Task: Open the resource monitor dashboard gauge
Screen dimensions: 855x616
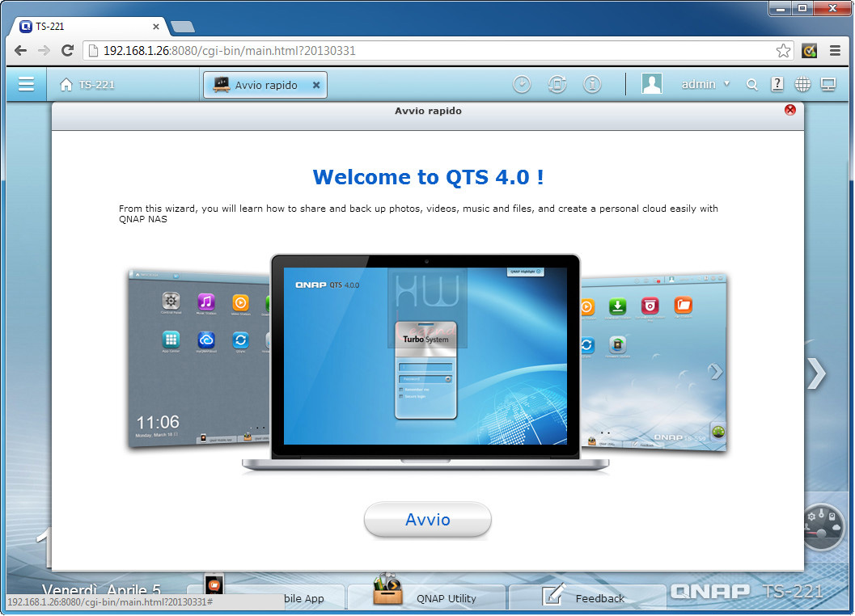Action: coord(824,526)
